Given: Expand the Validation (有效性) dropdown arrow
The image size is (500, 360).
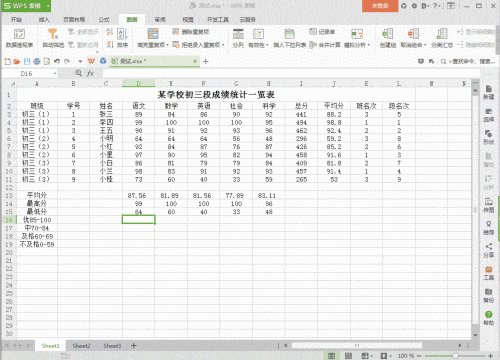Looking at the screenshot, I should point(267,45).
